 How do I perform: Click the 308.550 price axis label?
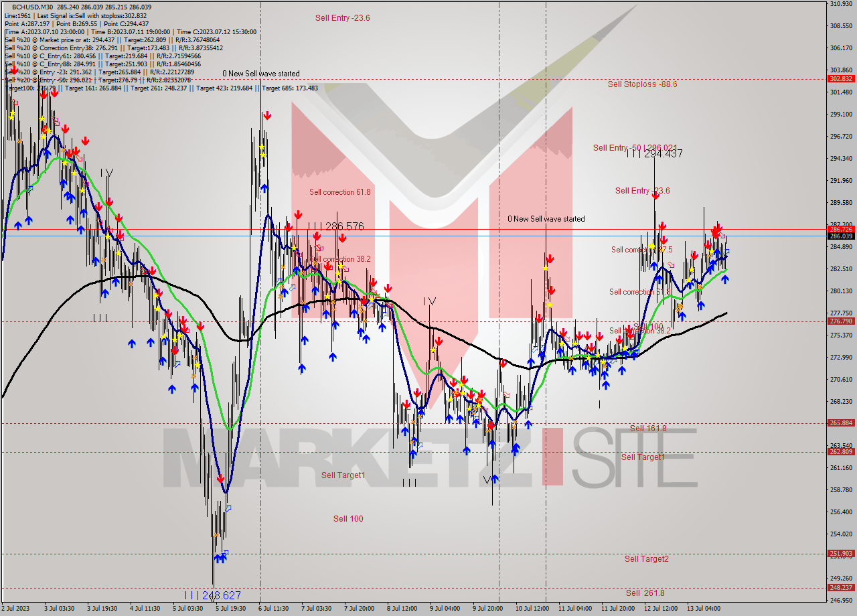[841, 26]
